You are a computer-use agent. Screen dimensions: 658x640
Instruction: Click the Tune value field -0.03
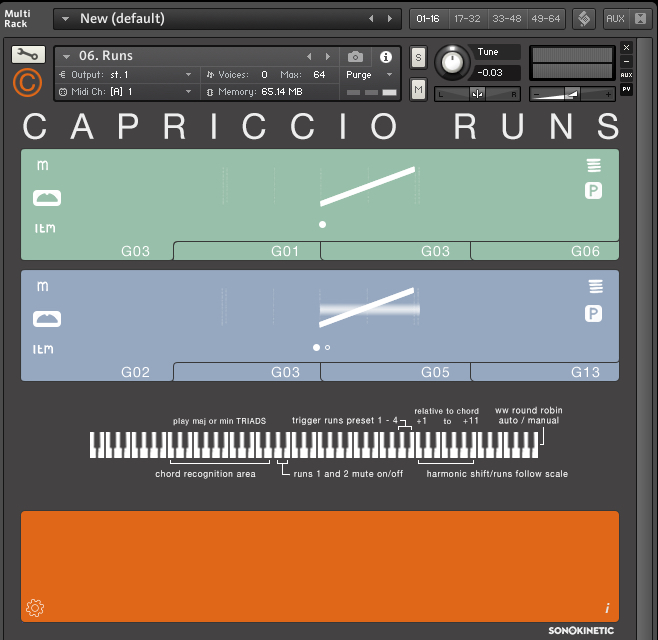pyautogui.click(x=495, y=73)
